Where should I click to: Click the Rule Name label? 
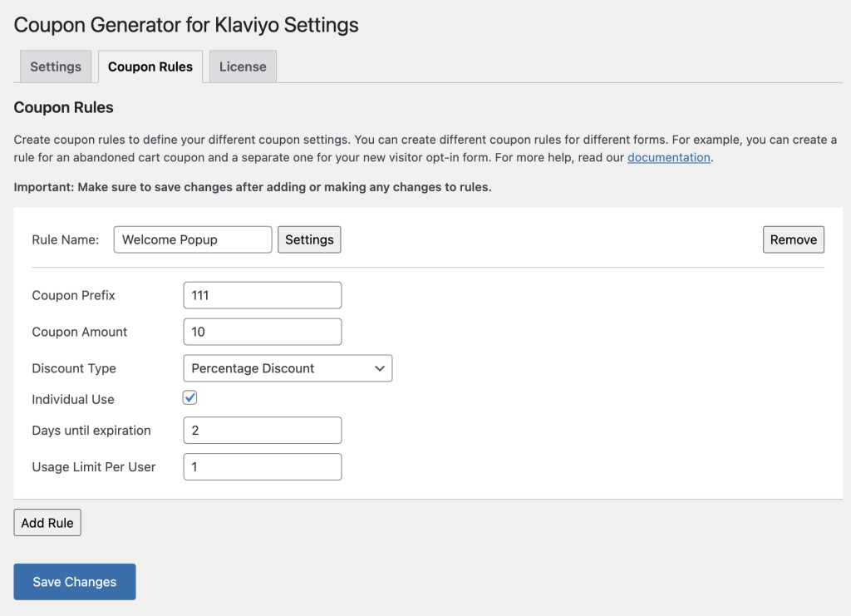tap(65, 240)
